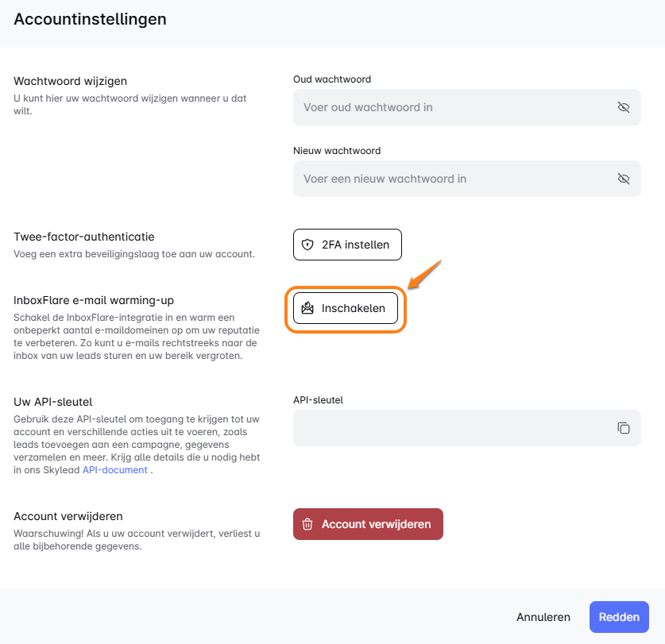This screenshot has height=644, width=665.
Task: Show the old password using the eye icon
Action: pos(624,107)
